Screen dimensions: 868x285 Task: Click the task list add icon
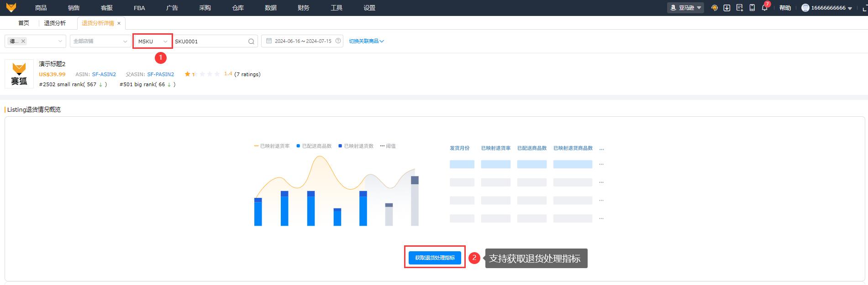[740, 8]
